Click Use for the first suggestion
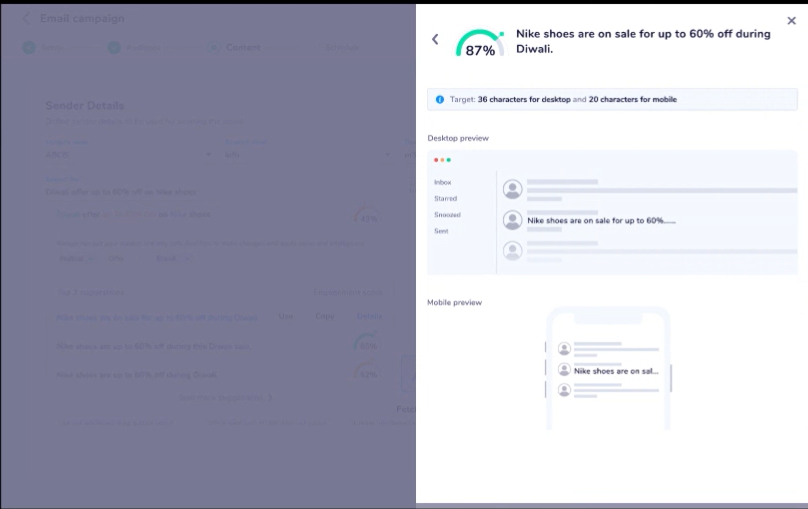808x509 pixels. coord(285,316)
